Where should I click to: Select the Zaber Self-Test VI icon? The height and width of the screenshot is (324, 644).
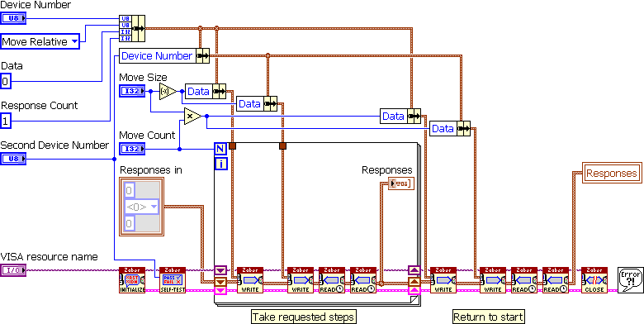point(173,280)
